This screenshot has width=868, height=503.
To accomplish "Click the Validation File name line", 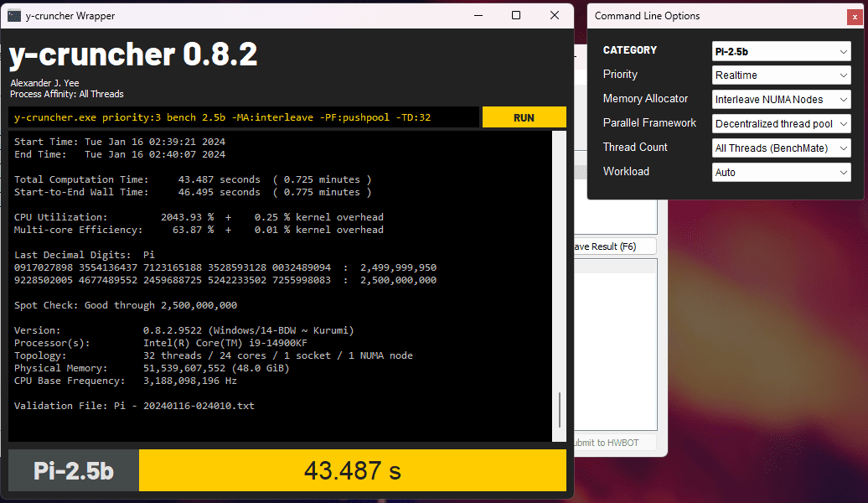I will (x=135, y=406).
